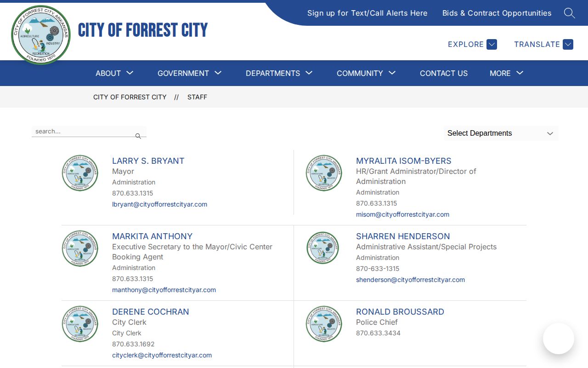Open the CONTACT US page
The image size is (588, 368).
(444, 73)
